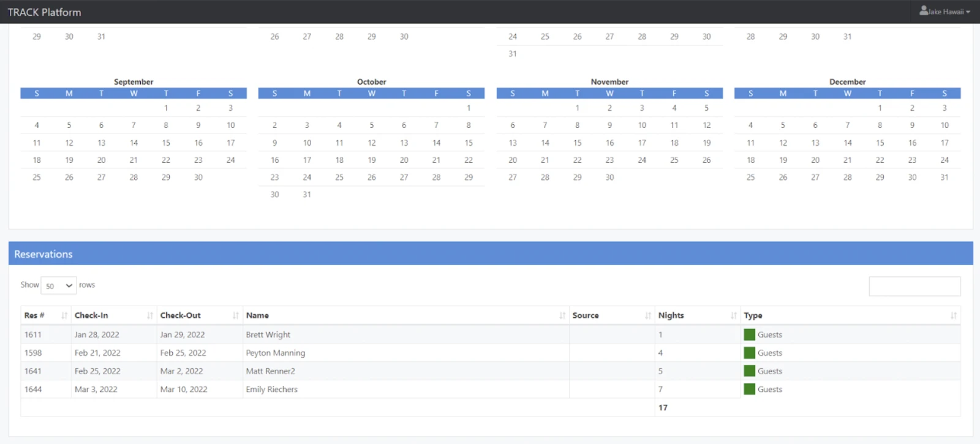
Task: Click the Check-Out sort arrows icon
Action: point(236,315)
